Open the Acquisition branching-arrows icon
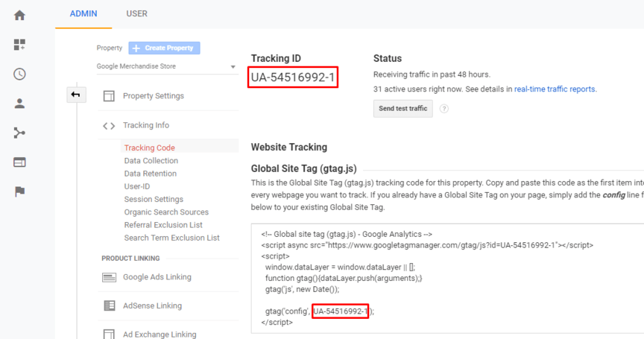 pos(19,133)
